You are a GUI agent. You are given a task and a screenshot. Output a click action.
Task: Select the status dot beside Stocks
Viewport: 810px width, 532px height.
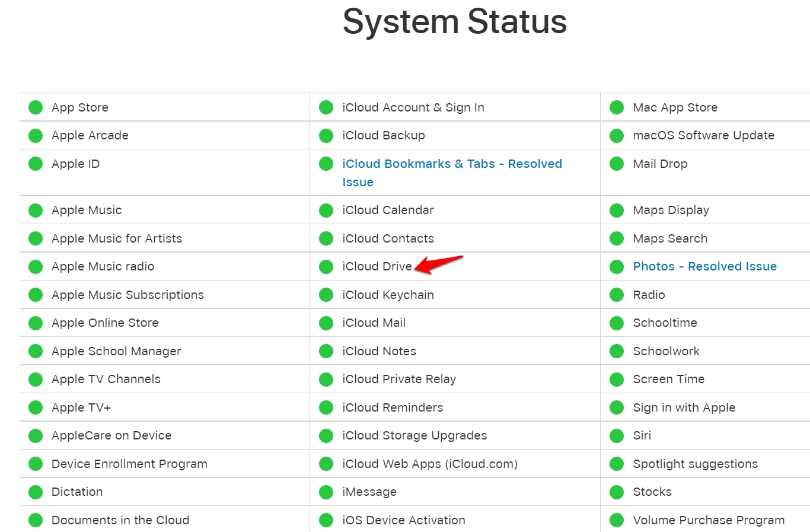(617, 492)
